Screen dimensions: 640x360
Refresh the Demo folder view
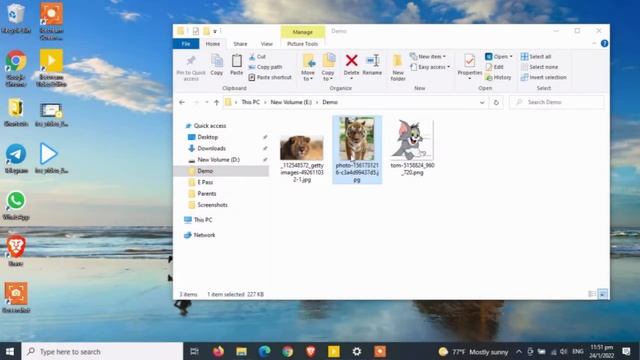click(x=496, y=102)
